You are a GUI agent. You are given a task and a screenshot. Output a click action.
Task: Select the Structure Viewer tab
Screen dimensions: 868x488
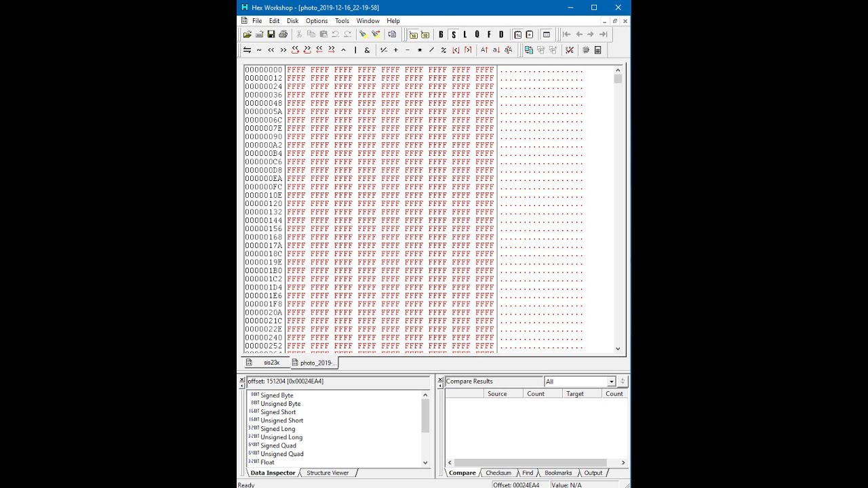pyautogui.click(x=328, y=473)
